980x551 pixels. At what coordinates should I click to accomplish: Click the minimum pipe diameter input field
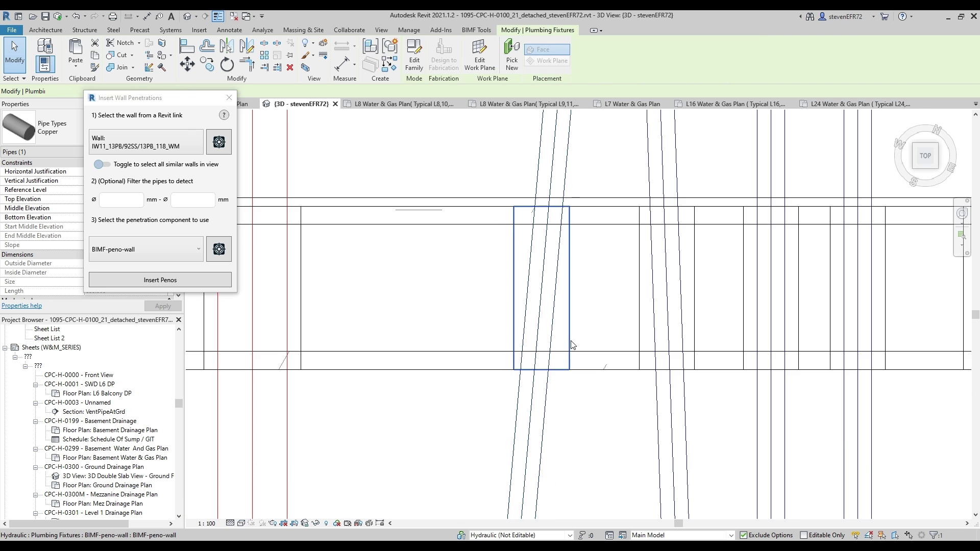pos(121,199)
